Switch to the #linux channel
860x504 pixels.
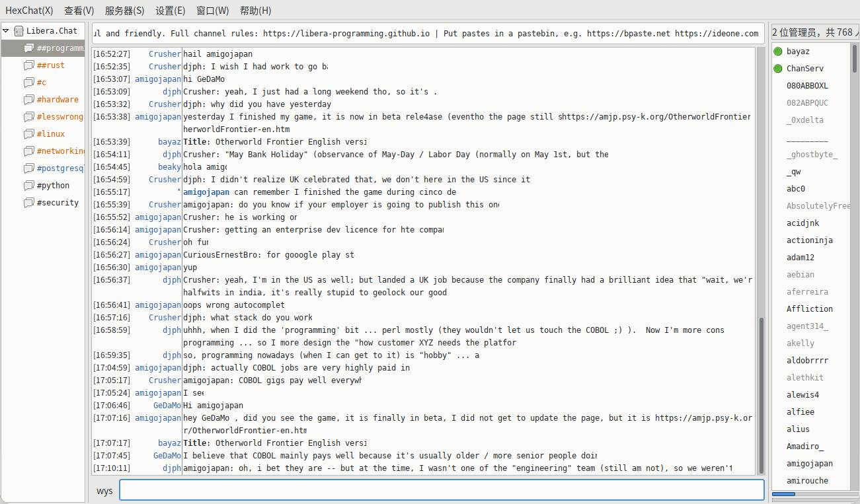pos(51,133)
